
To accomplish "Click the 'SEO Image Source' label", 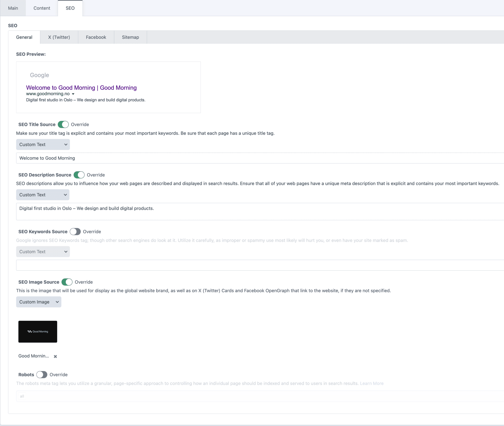I will tap(39, 282).
